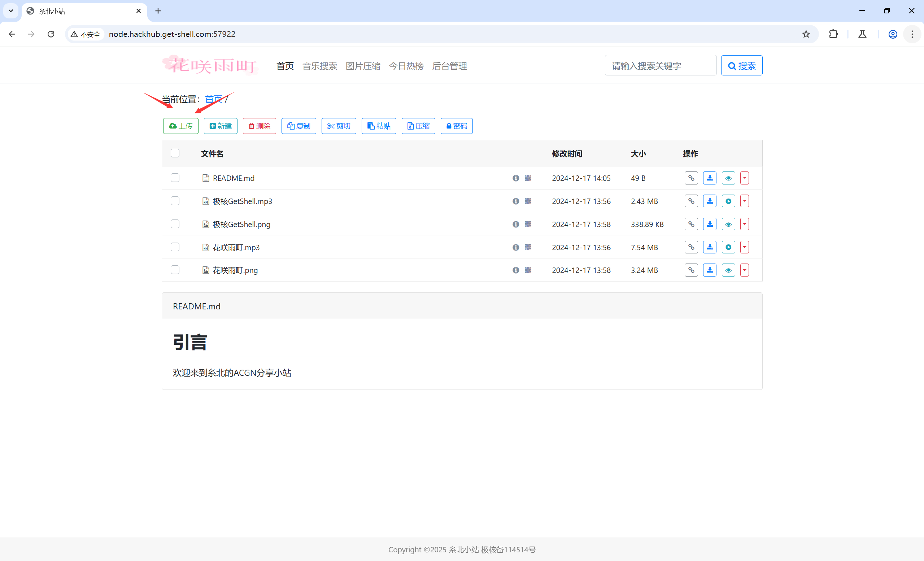Click the 上传 upload button
924x561 pixels.
point(180,126)
